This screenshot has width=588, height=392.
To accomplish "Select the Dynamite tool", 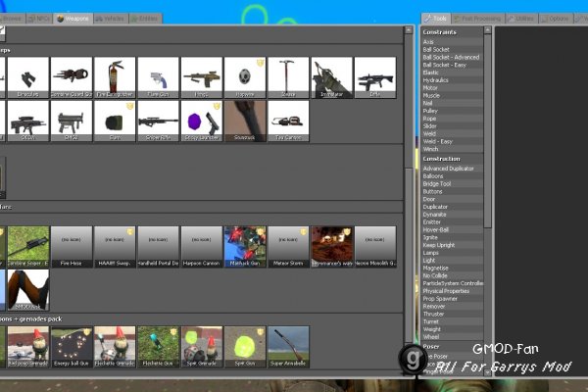I will [452, 215].
